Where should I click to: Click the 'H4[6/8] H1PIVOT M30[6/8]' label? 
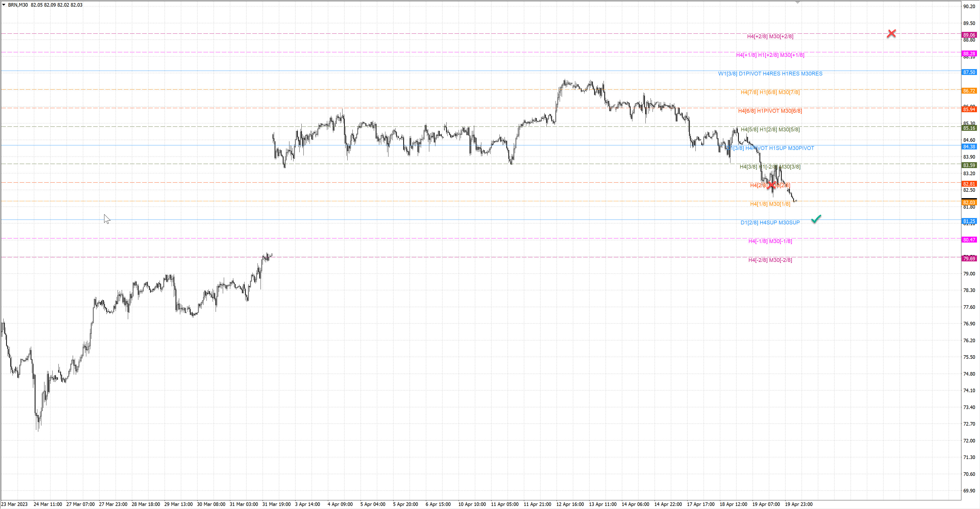770,111
